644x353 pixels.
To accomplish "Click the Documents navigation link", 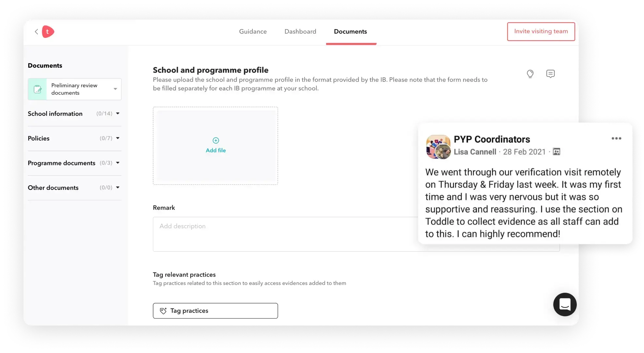I will click(351, 31).
